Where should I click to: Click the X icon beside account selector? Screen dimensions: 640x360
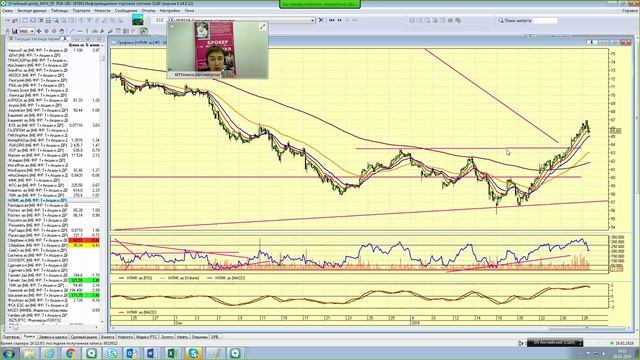tap(321, 20)
